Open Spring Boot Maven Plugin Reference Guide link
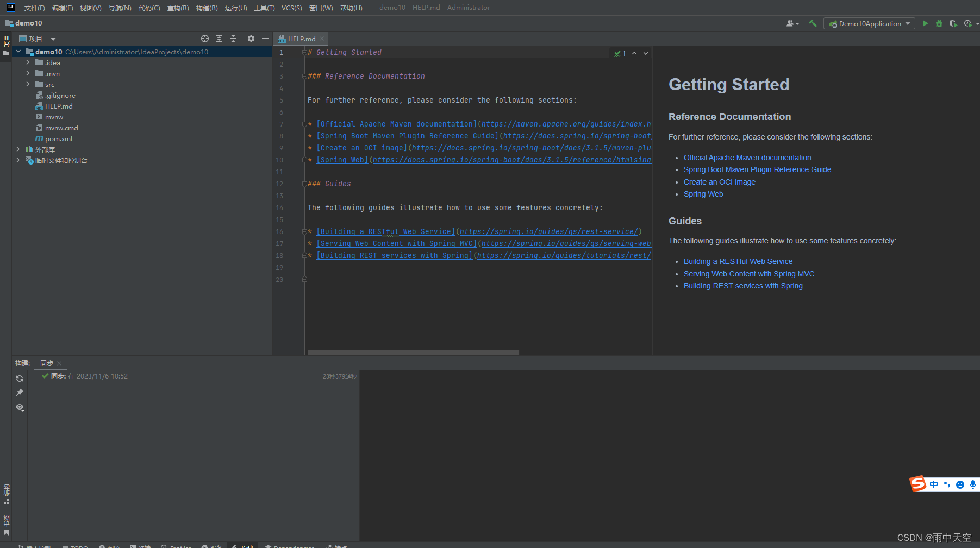Viewport: 980px width, 548px height. pos(757,169)
